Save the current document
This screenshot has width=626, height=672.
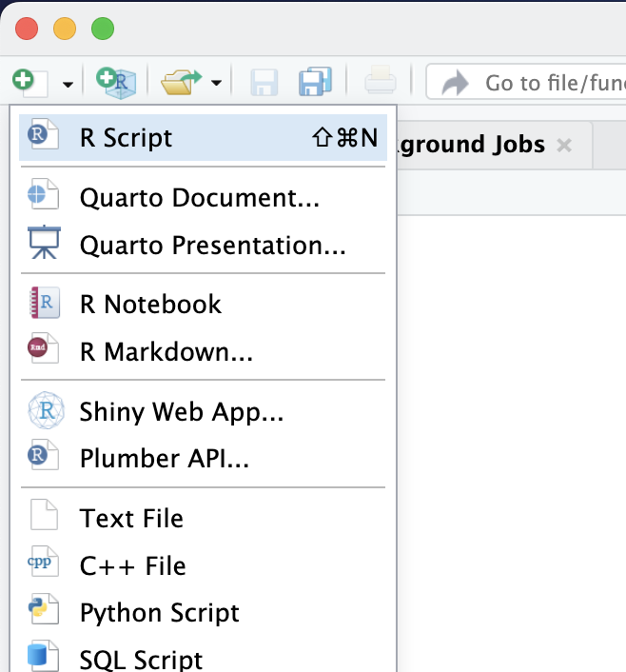[264, 82]
